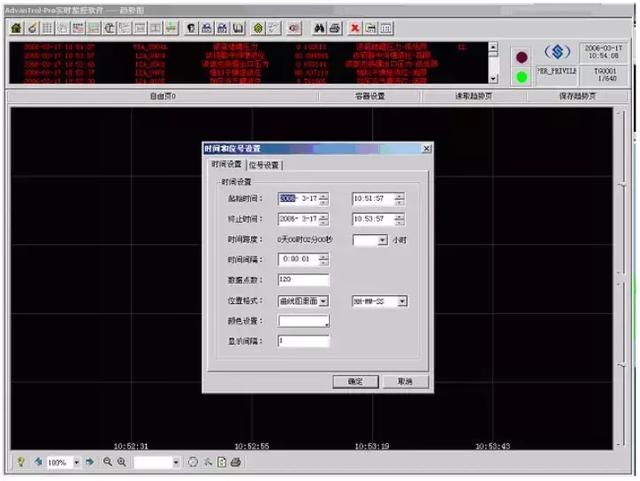Image resolution: width=640 pixels, height=481 pixels.
Task: Increase end time 10:53:57 with spinner arrow
Action: tap(400, 216)
